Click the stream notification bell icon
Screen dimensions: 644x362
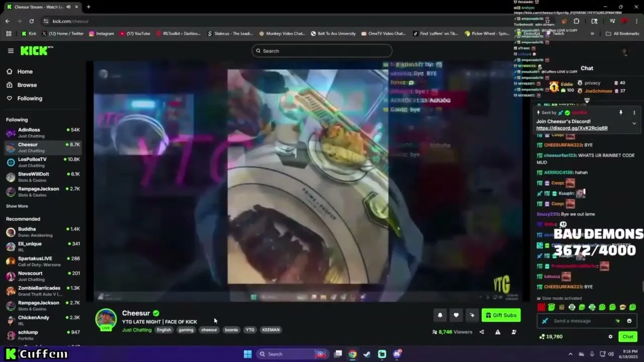click(440, 315)
